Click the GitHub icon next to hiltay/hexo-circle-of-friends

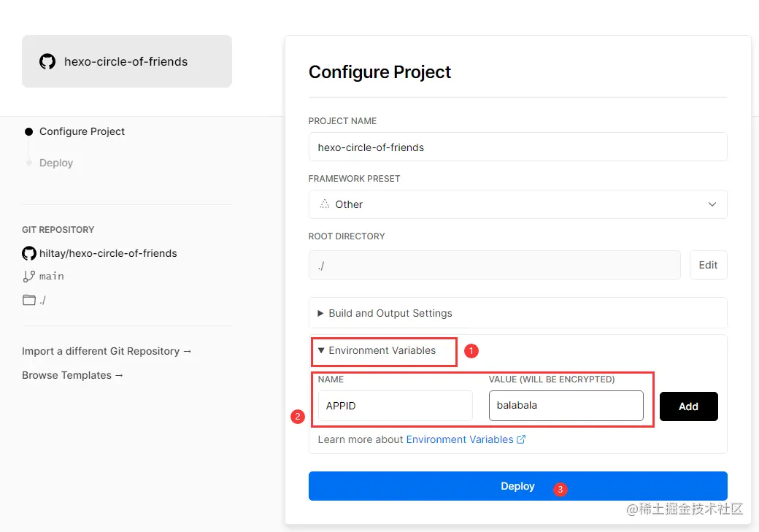[x=29, y=253]
